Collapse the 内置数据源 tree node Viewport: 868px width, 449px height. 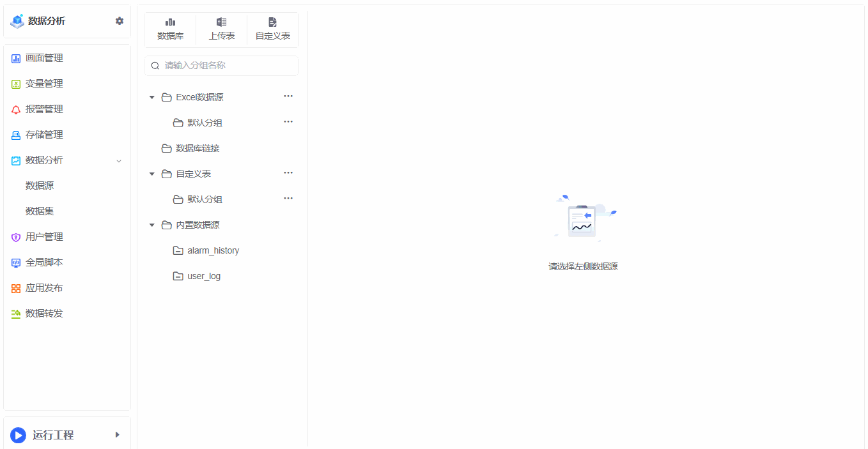(152, 224)
